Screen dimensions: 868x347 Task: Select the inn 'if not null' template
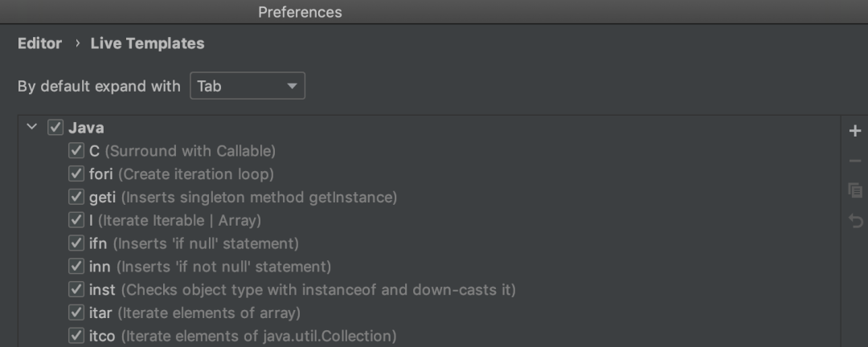click(x=210, y=266)
